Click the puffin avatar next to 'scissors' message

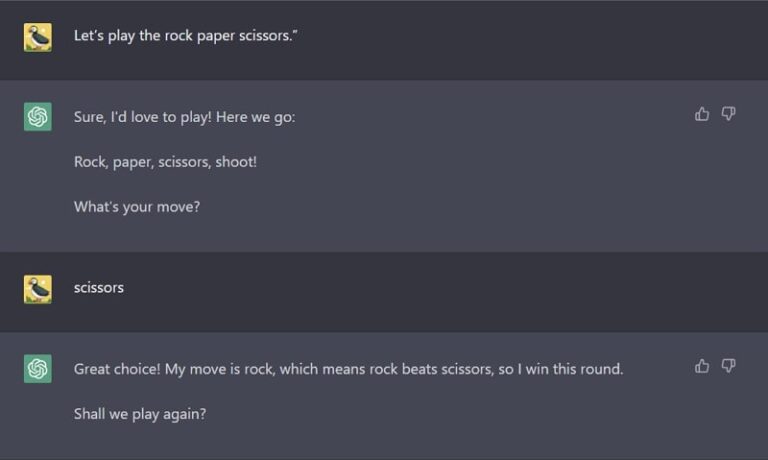(x=38, y=289)
